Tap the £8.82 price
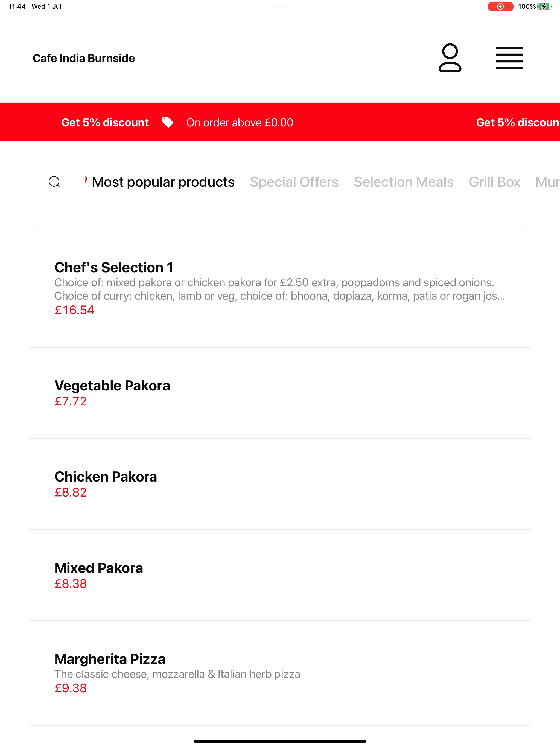 coord(71,492)
